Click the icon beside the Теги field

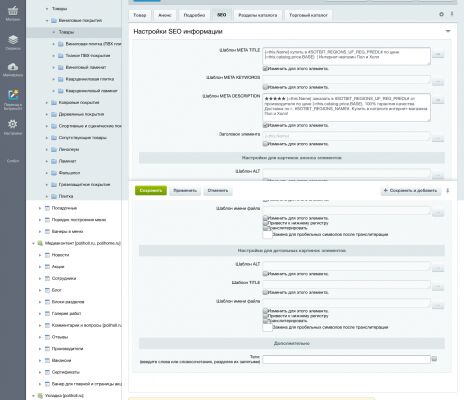(x=434, y=359)
